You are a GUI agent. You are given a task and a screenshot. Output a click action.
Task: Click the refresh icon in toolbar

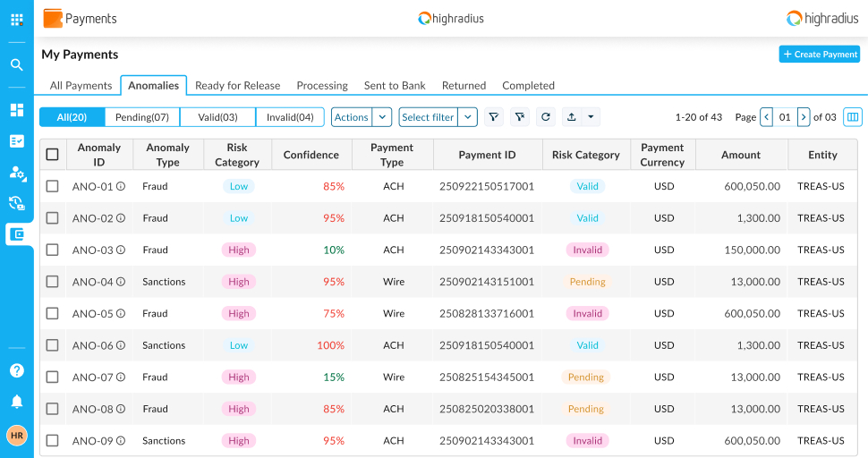545,117
